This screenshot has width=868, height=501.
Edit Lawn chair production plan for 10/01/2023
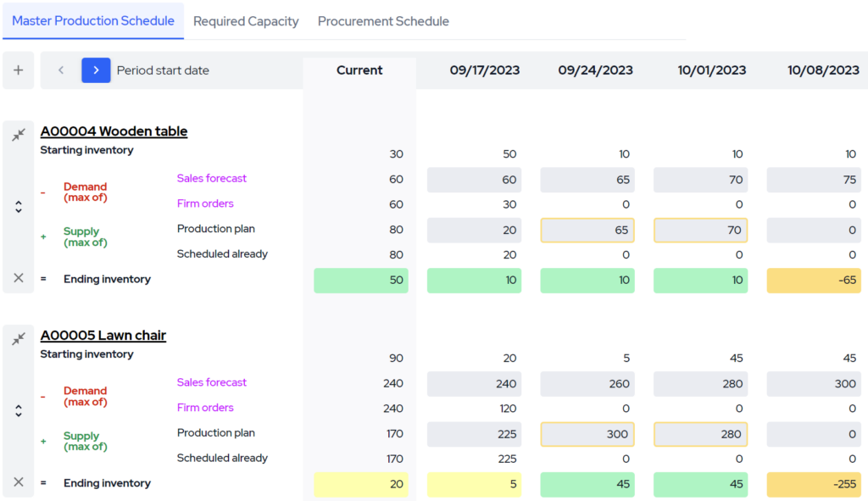coord(700,434)
